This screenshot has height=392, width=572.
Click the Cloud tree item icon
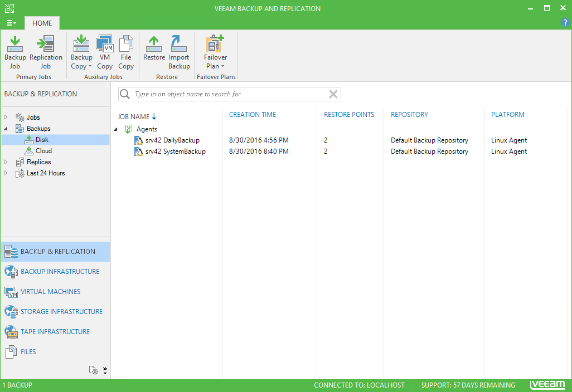click(29, 151)
